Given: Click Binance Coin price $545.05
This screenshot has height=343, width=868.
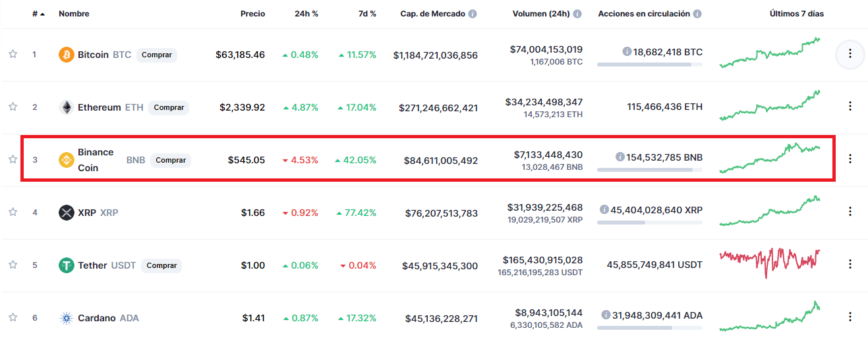Looking at the screenshot, I should coord(246,160).
